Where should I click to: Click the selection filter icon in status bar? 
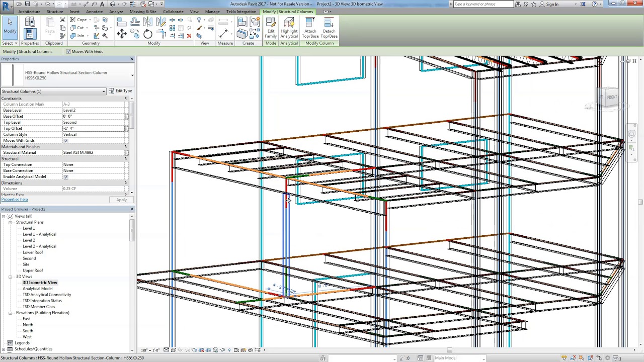[x=616, y=358]
